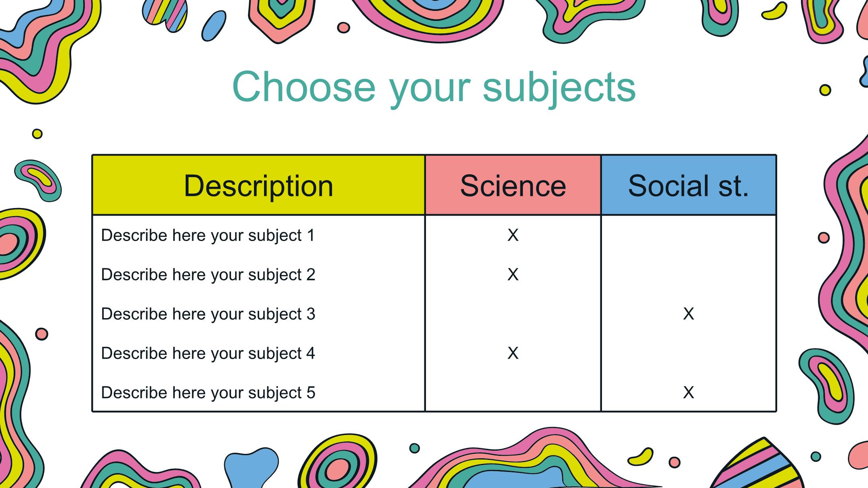Select 'Describe here your subject 3' text
The image size is (868, 488).
[208, 314]
